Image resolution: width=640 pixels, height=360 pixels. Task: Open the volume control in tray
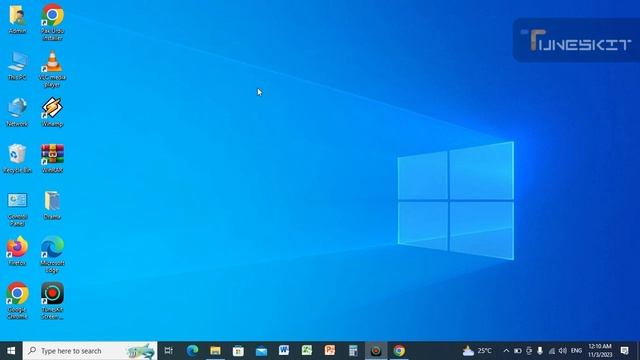coord(562,351)
